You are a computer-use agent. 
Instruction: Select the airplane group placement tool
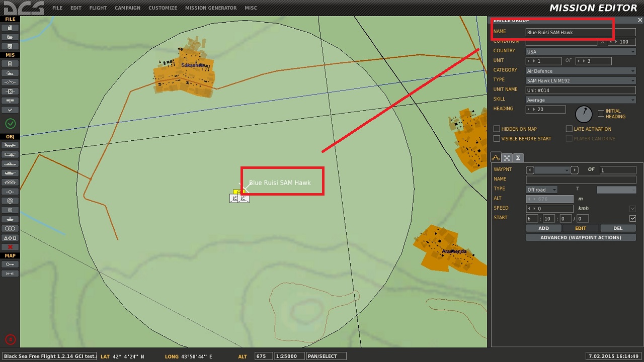click(x=10, y=145)
